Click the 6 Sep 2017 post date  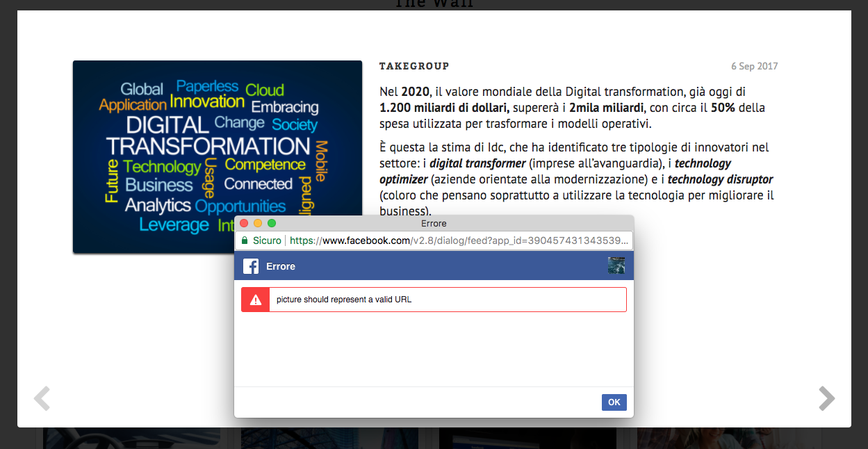click(x=754, y=67)
